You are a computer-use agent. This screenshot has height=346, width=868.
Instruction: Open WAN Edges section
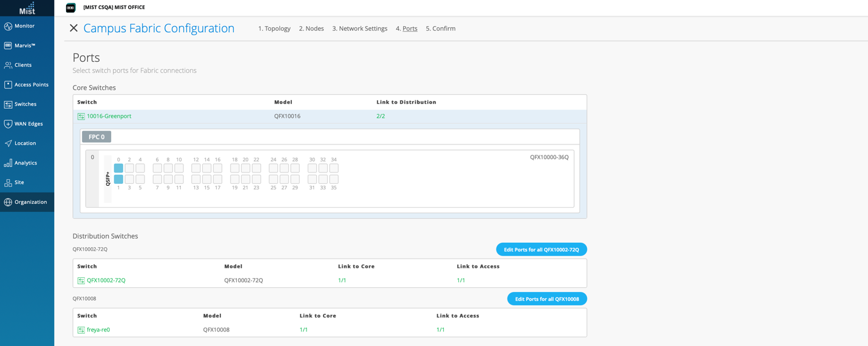click(x=29, y=124)
